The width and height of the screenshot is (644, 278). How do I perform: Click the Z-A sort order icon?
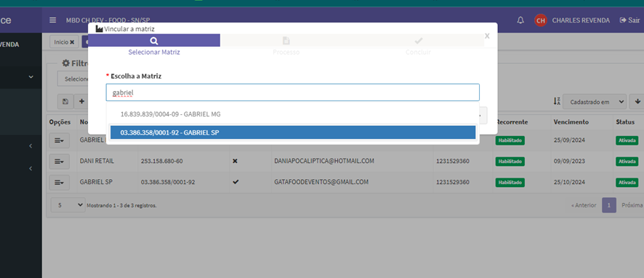point(557,101)
